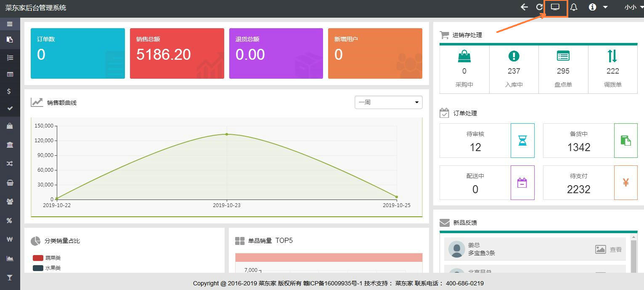Open the dollar sign sidebar menu
The height and width of the screenshot is (290, 644).
9,91
